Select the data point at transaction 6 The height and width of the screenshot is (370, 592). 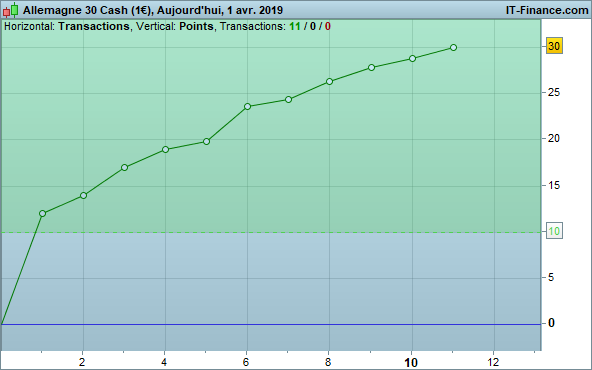point(248,106)
